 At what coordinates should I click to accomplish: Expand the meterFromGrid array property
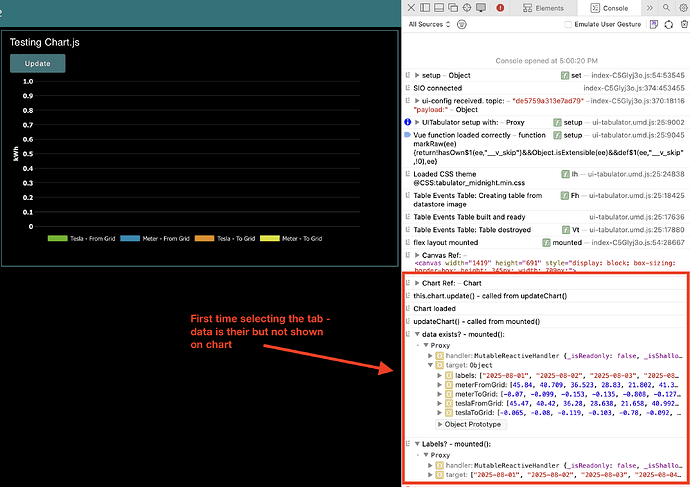439,385
